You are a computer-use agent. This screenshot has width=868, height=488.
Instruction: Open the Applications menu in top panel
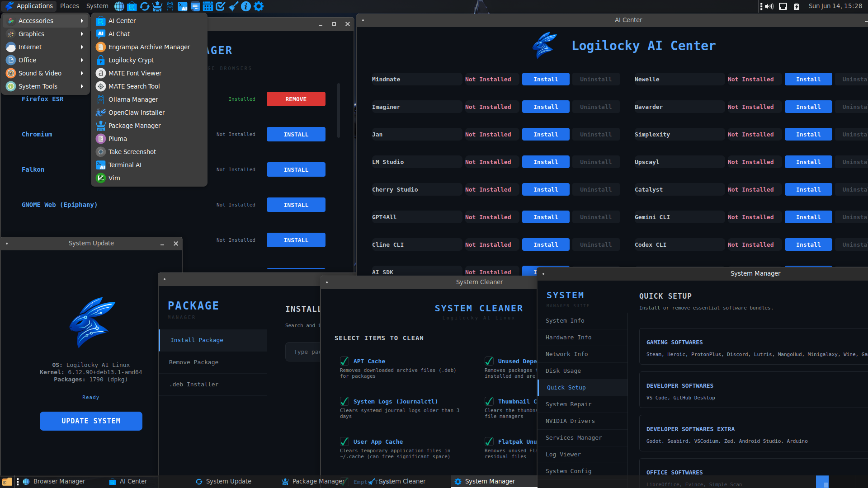point(29,6)
